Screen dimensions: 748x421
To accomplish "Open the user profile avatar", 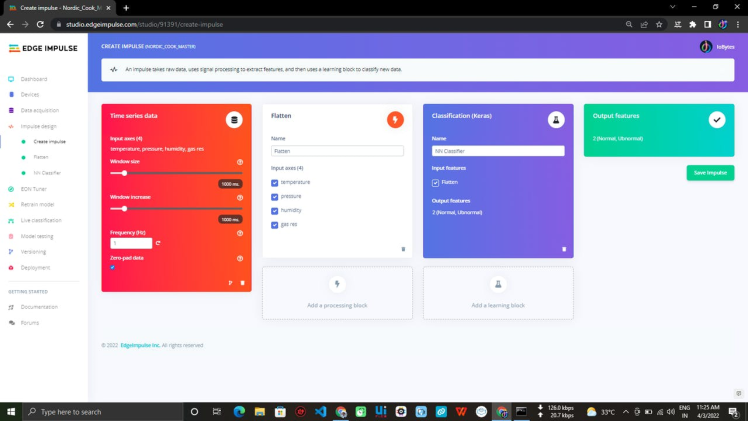I will (x=706, y=47).
